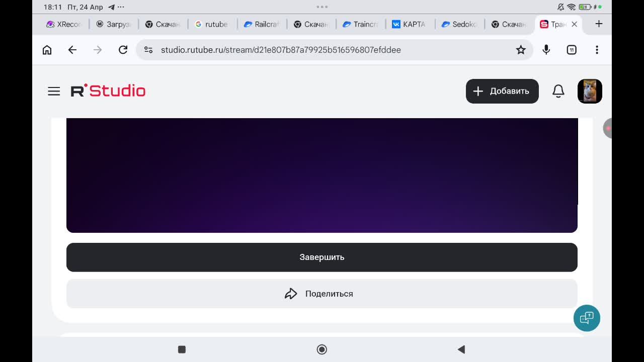Tap the Android back triangle
Screen dimensions: 644x362
point(461,349)
